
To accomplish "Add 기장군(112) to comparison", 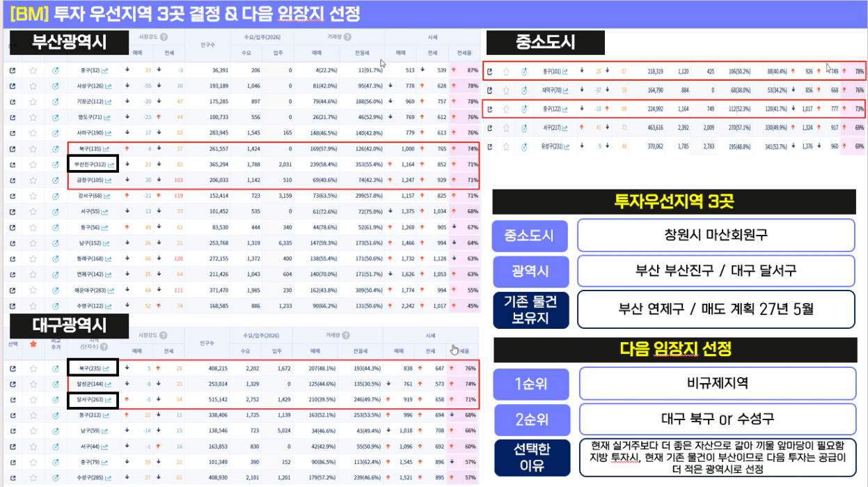I will (56, 102).
